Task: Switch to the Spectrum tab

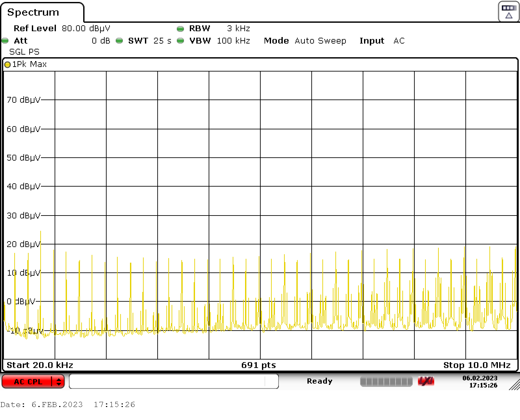Action: (x=34, y=12)
